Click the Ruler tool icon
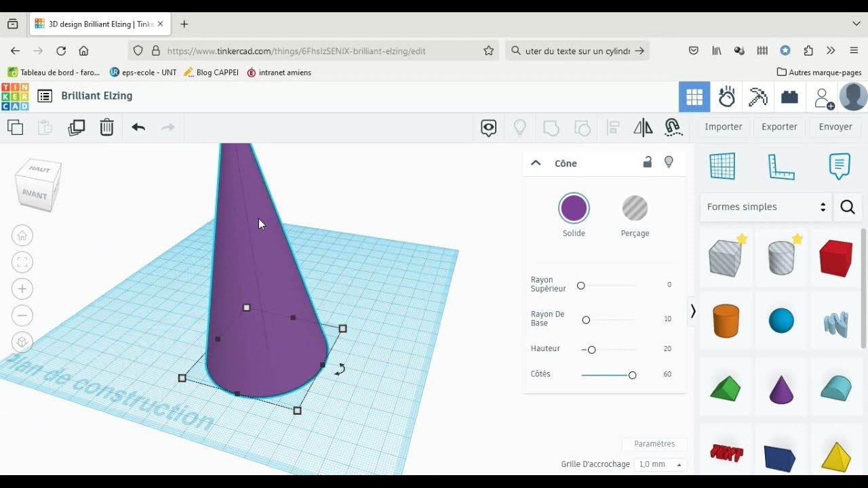Viewport: 868px width, 488px height. 781,167
